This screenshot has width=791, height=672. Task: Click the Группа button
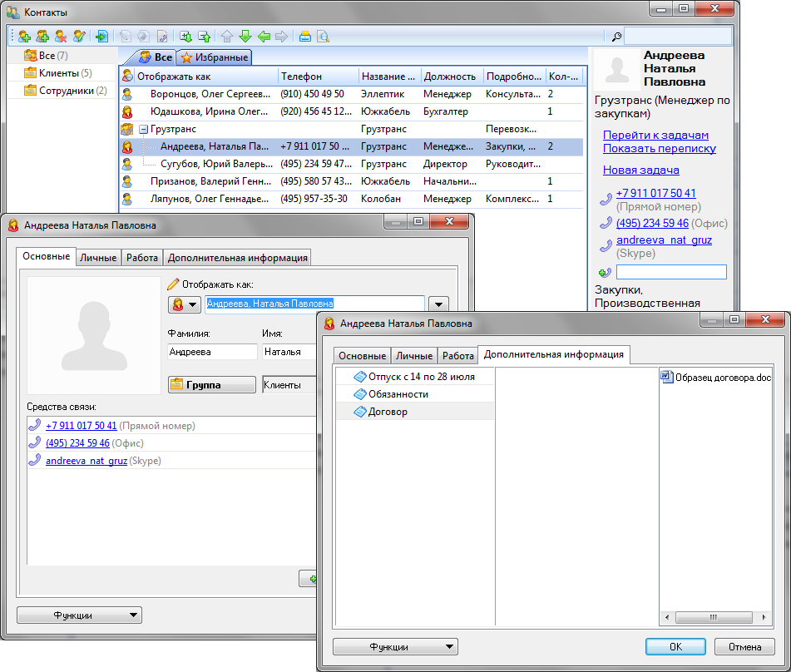212,384
